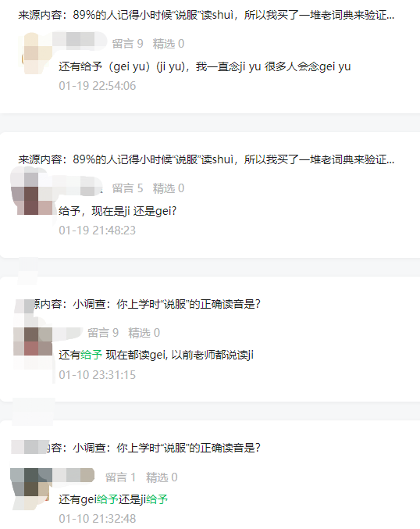The height and width of the screenshot is (529, 420).
Task: Open the source article link in the first comment card
Action: coord(206,15)
